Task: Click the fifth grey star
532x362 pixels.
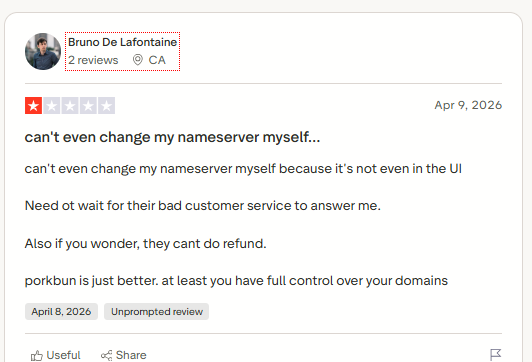Action: [x=107, y=106]
